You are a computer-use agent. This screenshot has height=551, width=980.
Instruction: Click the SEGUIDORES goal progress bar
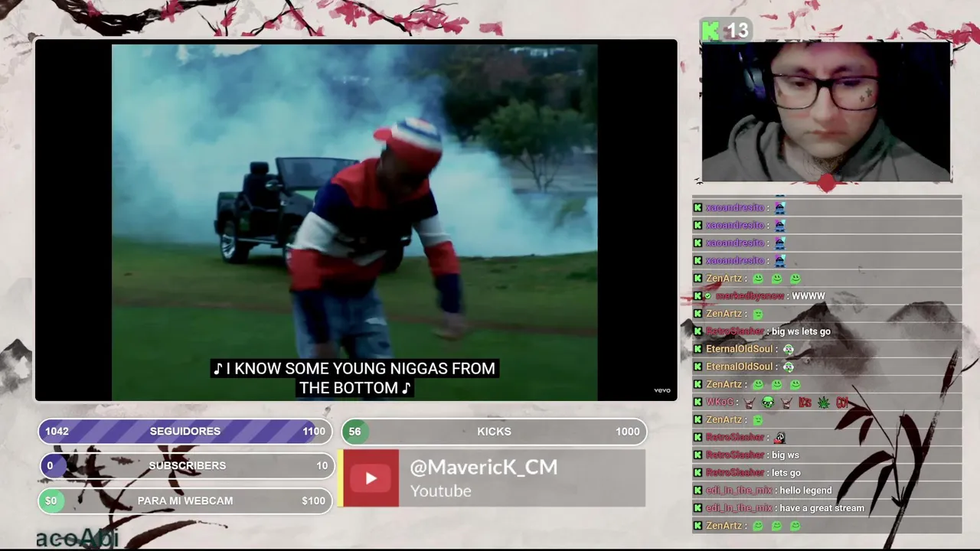tap(185, 432)
